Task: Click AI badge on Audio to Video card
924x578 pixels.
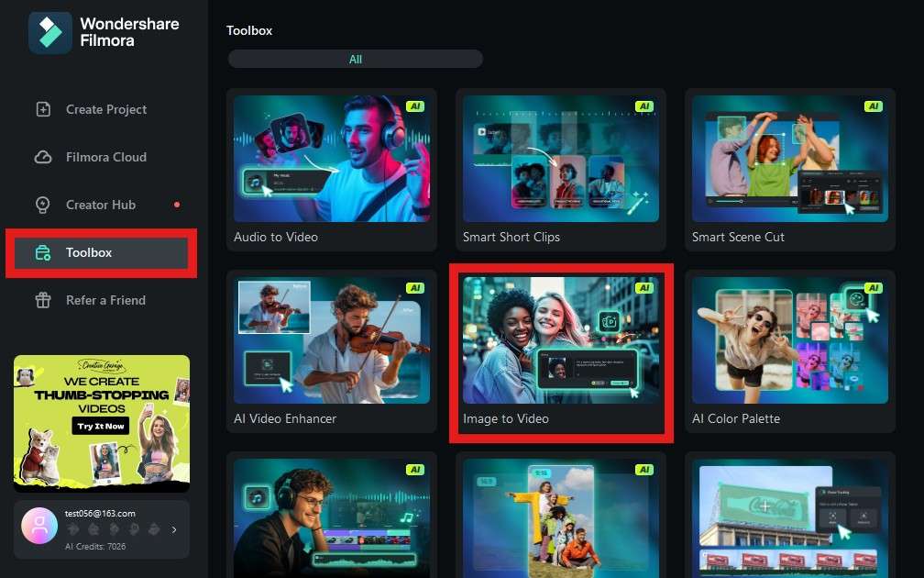Action: 415,106
